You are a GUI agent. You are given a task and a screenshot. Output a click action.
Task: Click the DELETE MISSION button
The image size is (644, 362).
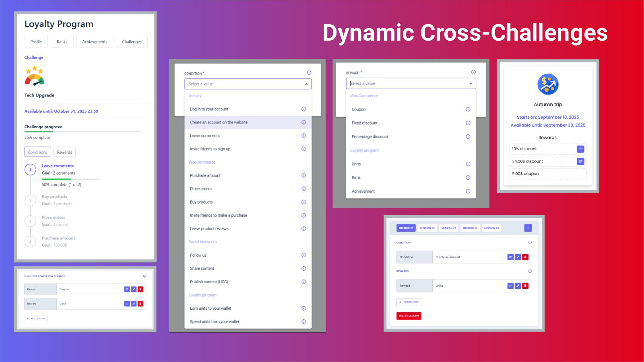point(409,316)
